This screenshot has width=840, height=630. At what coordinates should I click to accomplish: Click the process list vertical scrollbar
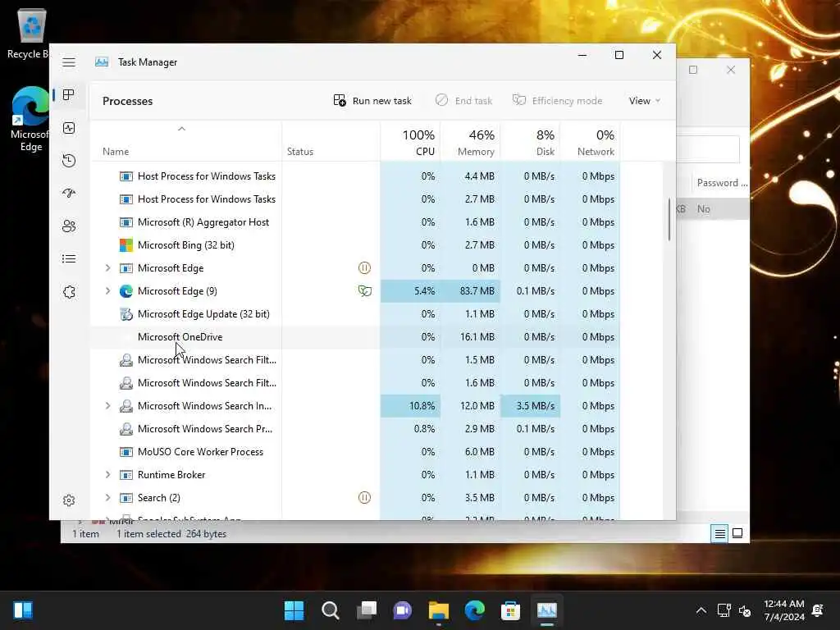(x=669, y=220)
